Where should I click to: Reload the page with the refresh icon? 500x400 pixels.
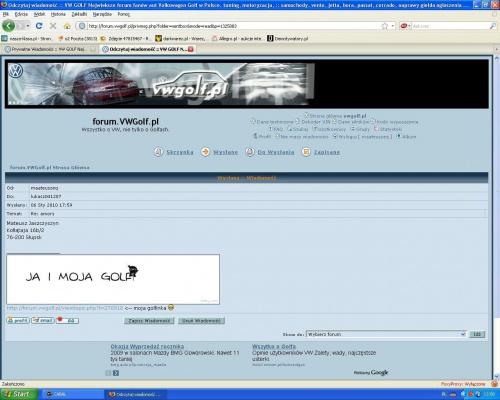39,26
